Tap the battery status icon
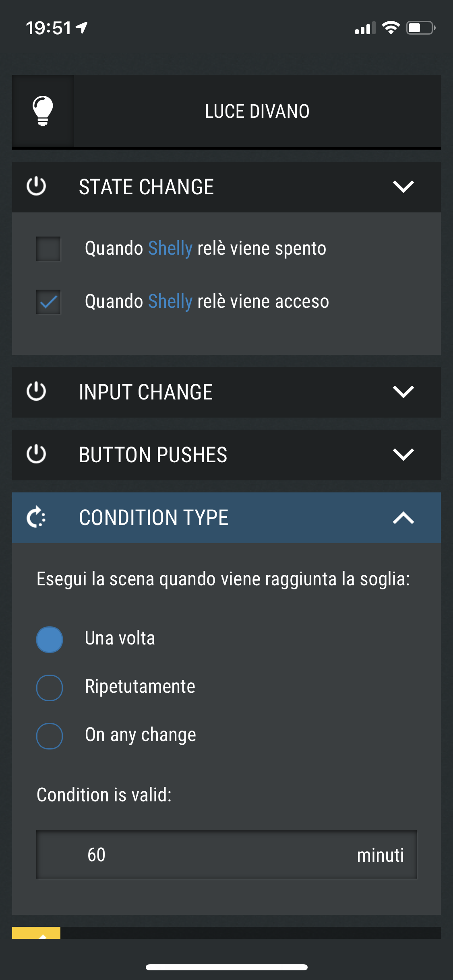Screen dimensions: 453x980 point(421,28)
